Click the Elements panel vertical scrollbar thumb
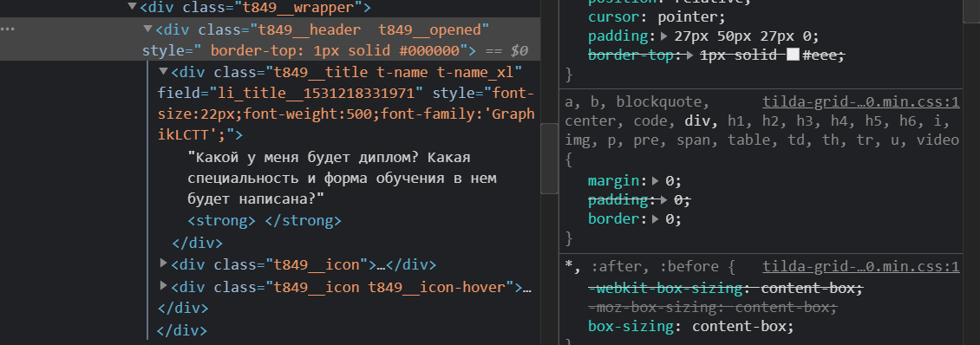This screenshot has width=980, height=345. tap(549, 158)
